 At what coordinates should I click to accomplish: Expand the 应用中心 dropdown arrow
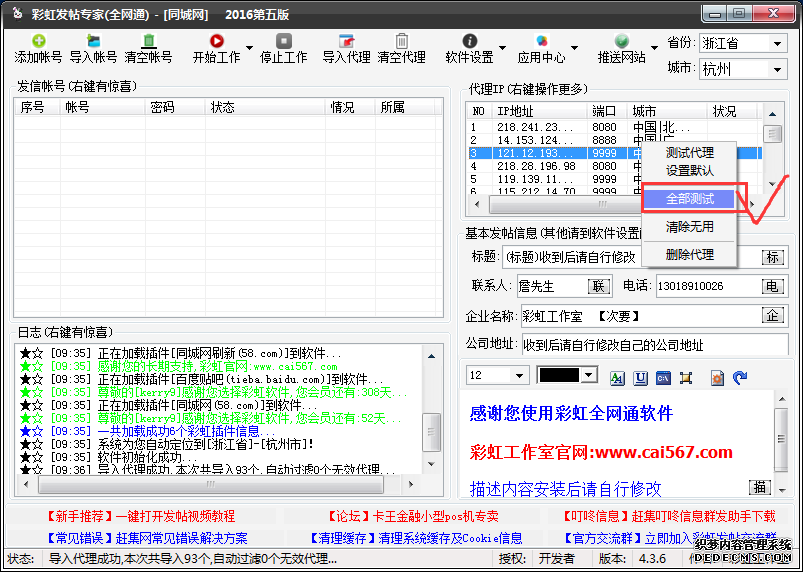pos(574,48)
